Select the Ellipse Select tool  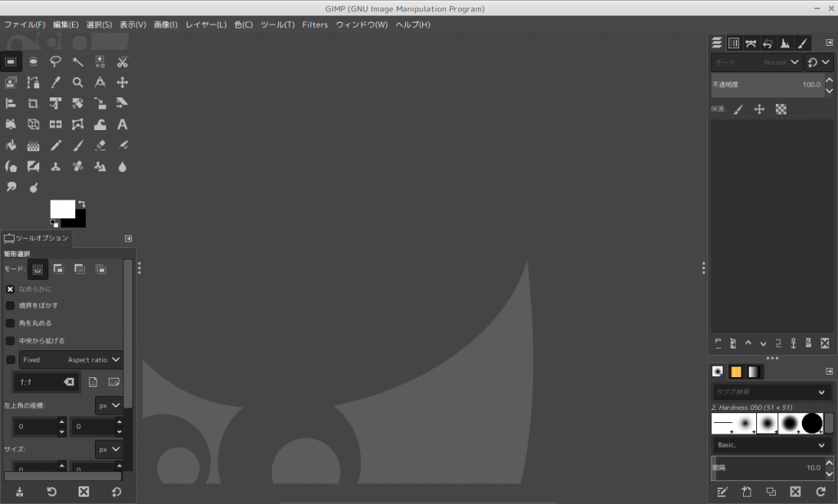click(x=34, y=61)
